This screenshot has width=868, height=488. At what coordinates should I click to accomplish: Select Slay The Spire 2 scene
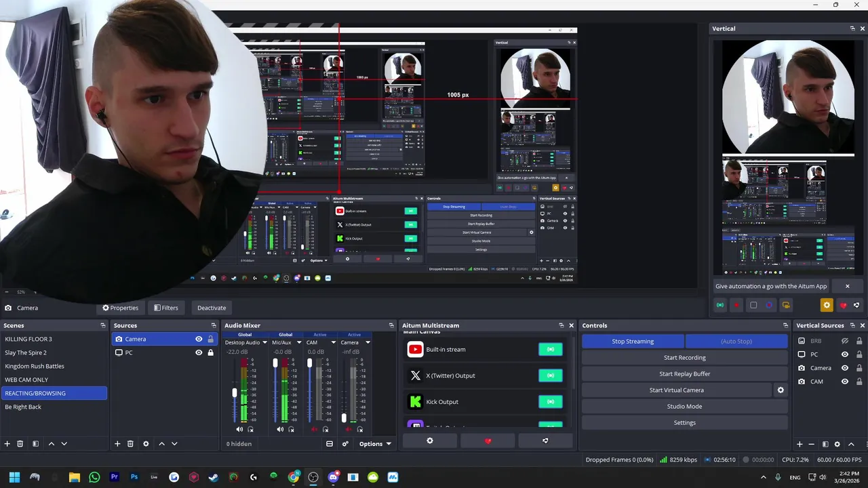[54, 352]
